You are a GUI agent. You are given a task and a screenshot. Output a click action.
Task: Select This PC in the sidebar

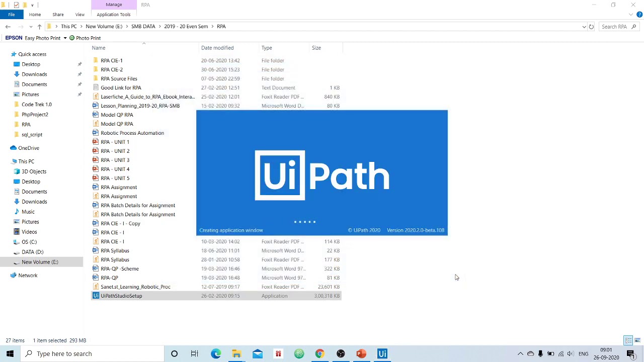[x=26, y=161]
